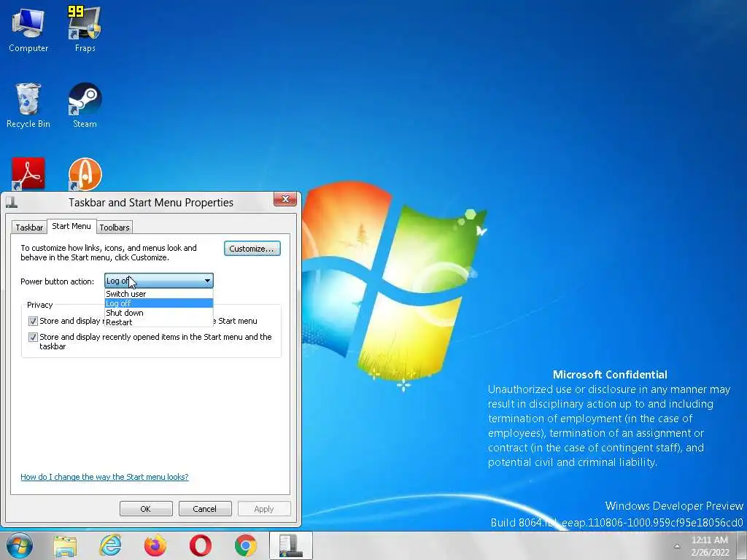Click the taskbar clock and date
Image resolution: width=747 pixels, height=560 pixels.
(x=711, y=545)
